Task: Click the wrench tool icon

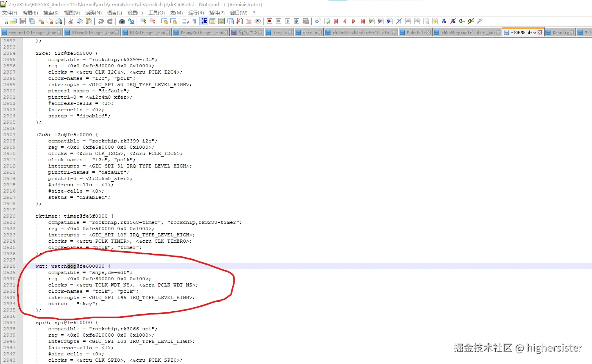Action: coord(480,21)
